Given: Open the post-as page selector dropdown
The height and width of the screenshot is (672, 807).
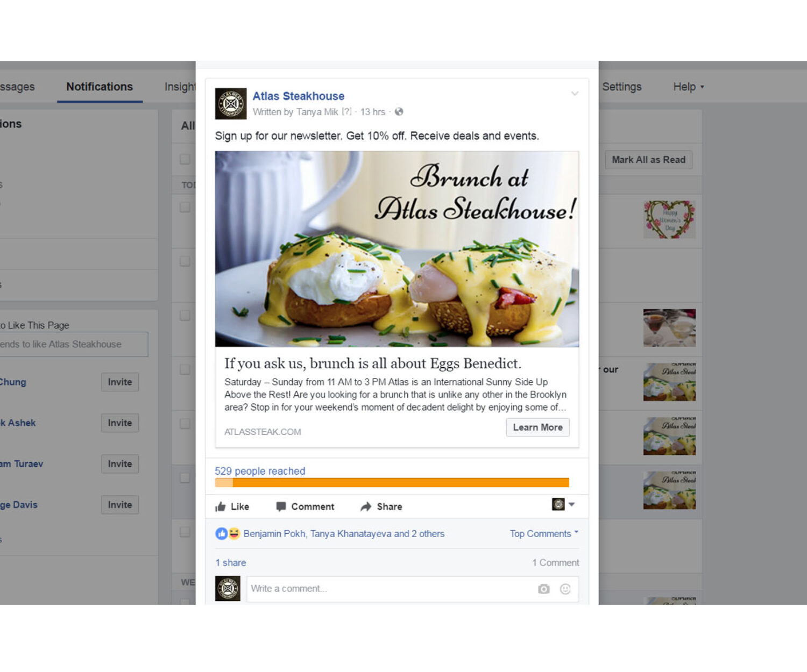Looking at the screenshot, I should (x=563, y=504).
